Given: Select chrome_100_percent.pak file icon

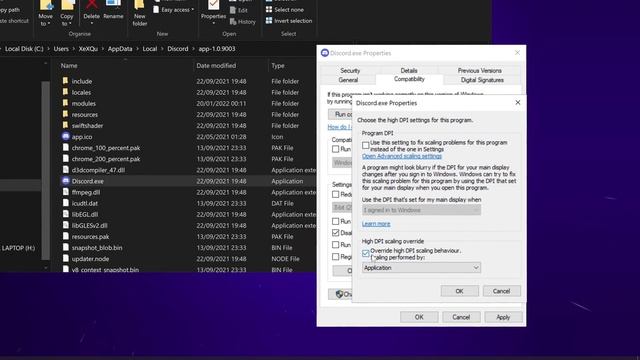Looking at the screenshot, I should (x=65, y=147).
